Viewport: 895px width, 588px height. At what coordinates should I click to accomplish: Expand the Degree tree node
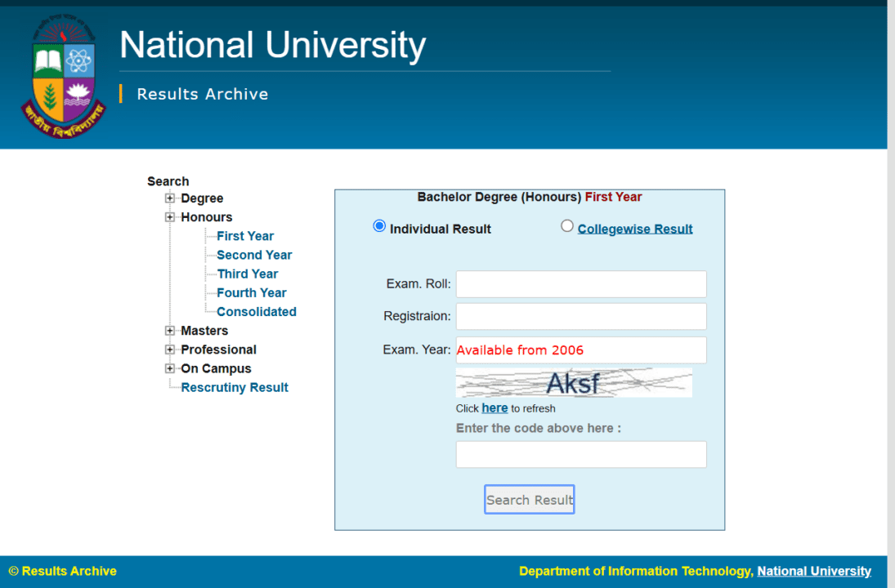coord(169,198)
